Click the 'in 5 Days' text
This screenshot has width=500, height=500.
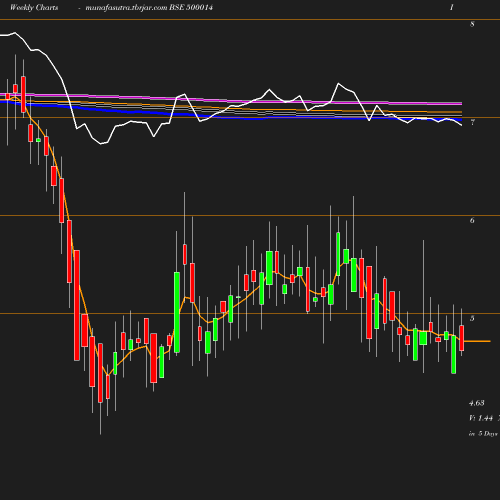click(x=483, y=434)
